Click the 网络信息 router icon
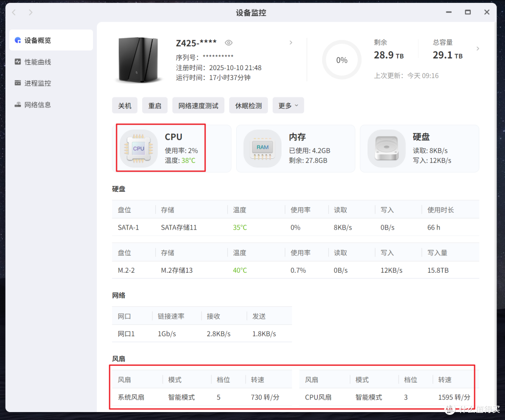The image size is (505, 420). tap(18, 105)
